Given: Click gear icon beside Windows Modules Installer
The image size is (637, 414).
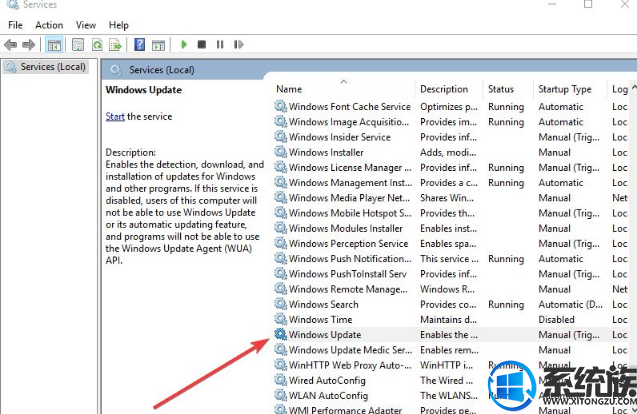Looking at the screenshot, I should [x=280, y=228].
